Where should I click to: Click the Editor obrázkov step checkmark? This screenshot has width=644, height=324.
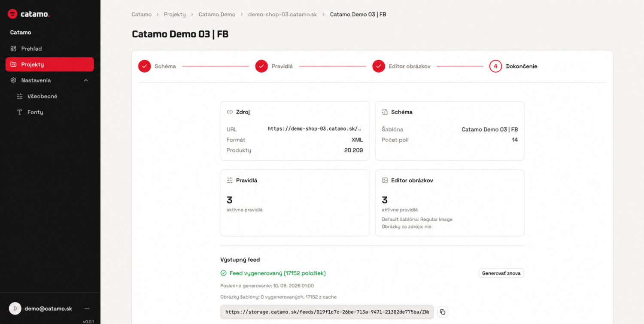point(379,66)
